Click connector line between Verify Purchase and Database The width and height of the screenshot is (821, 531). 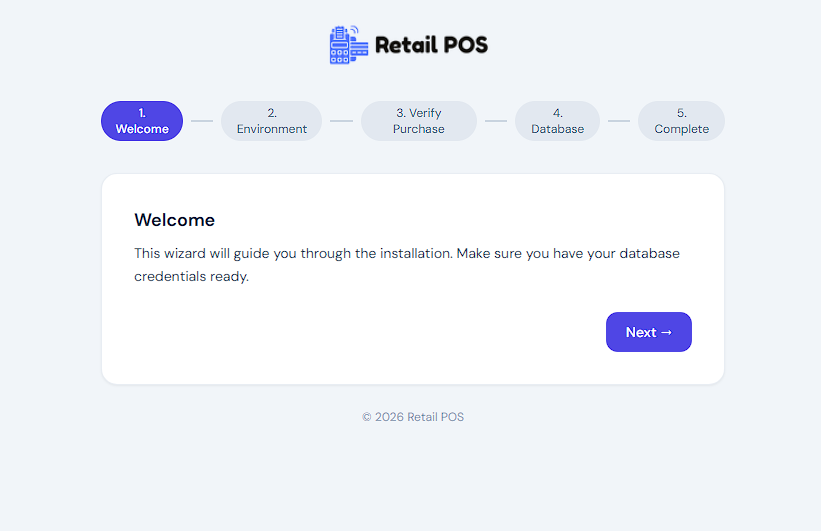click(x=496, y=121)
